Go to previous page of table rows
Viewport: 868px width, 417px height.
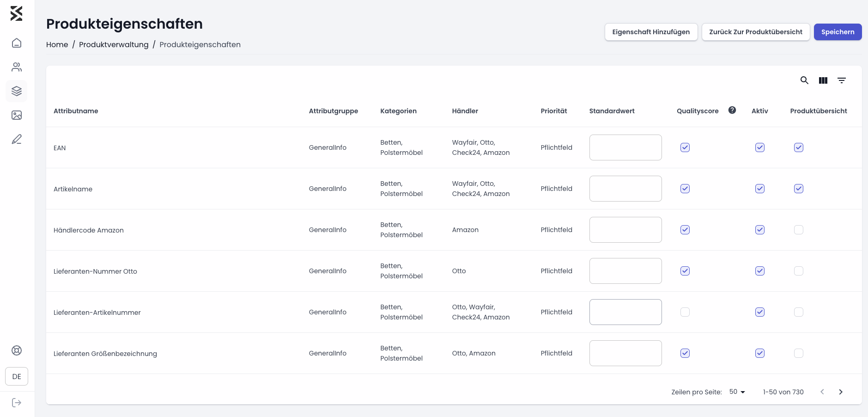[822, 392]
